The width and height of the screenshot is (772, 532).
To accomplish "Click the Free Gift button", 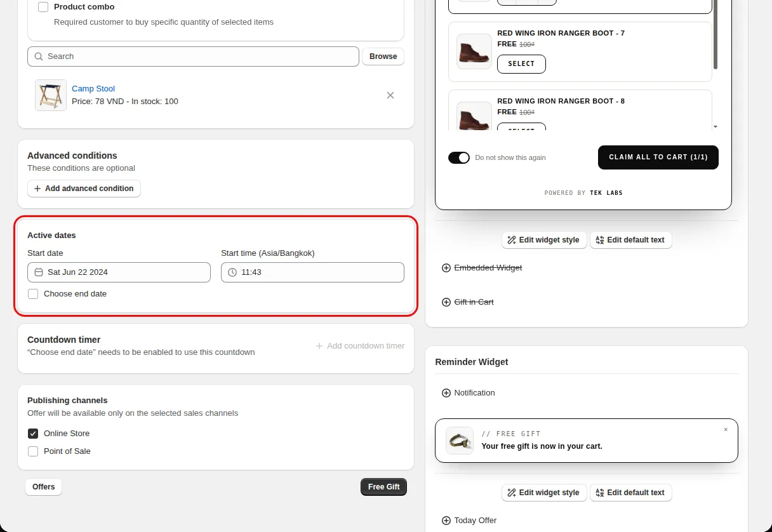I will [383, 487].
